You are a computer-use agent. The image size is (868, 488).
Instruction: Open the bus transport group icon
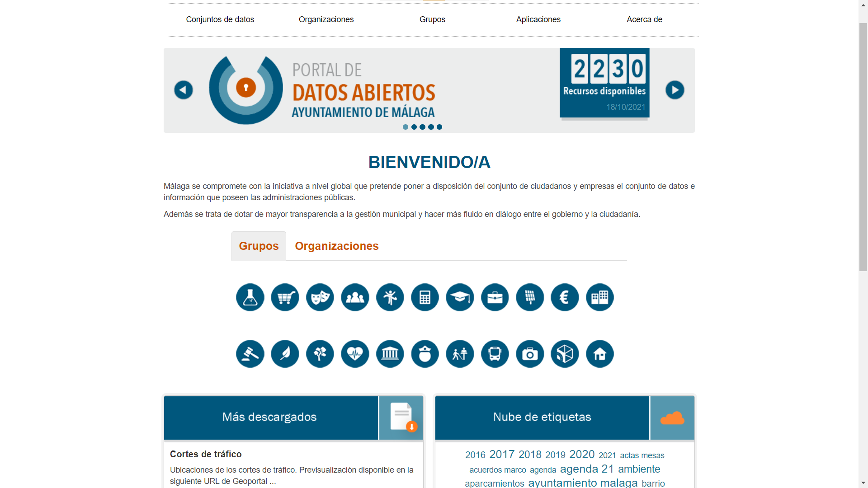click(495, 354)
